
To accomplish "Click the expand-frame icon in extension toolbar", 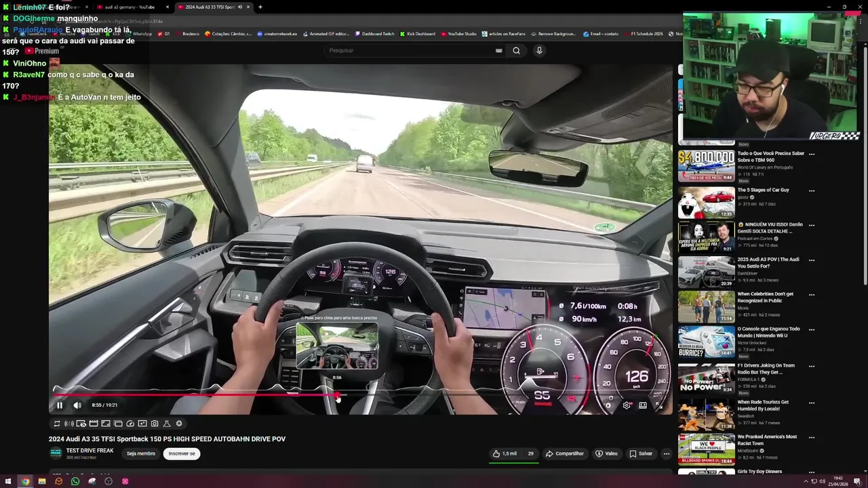I will point(106,424).
